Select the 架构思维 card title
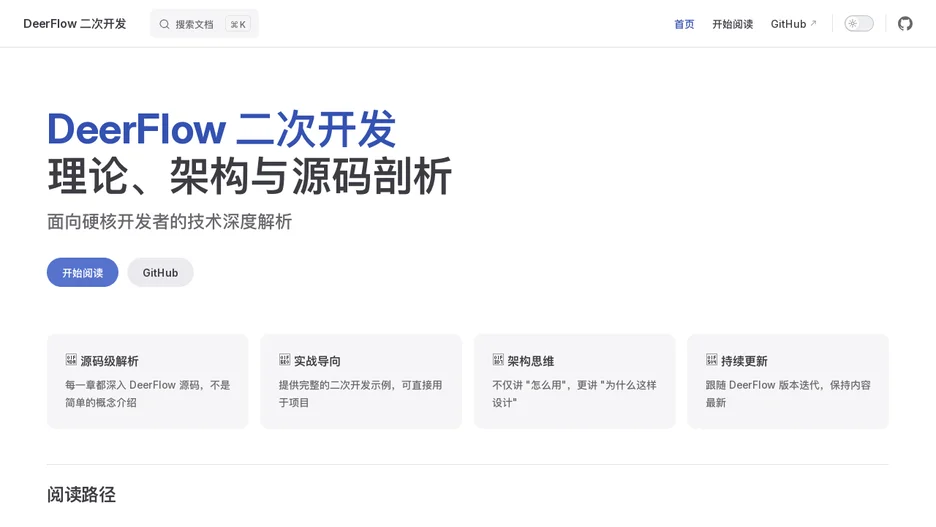 531,361
